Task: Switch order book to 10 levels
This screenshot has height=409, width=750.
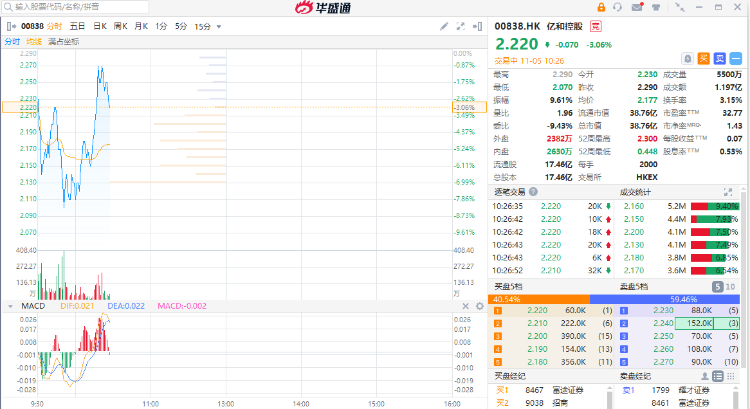Action: coord(732,287)
